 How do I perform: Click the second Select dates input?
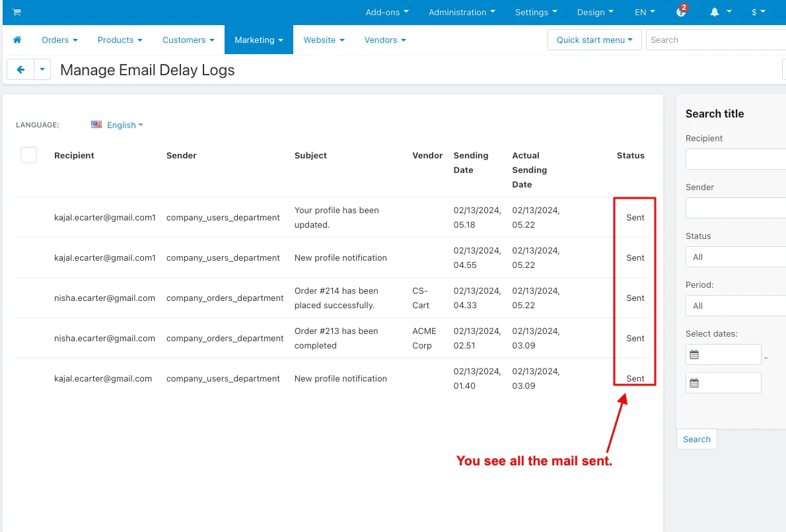click(723, 383)
